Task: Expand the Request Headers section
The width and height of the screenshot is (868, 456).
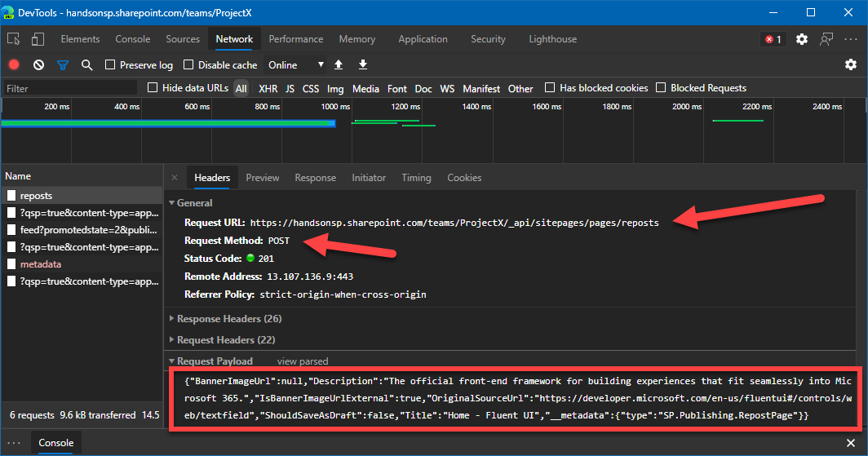Action: tap(225, 340)
